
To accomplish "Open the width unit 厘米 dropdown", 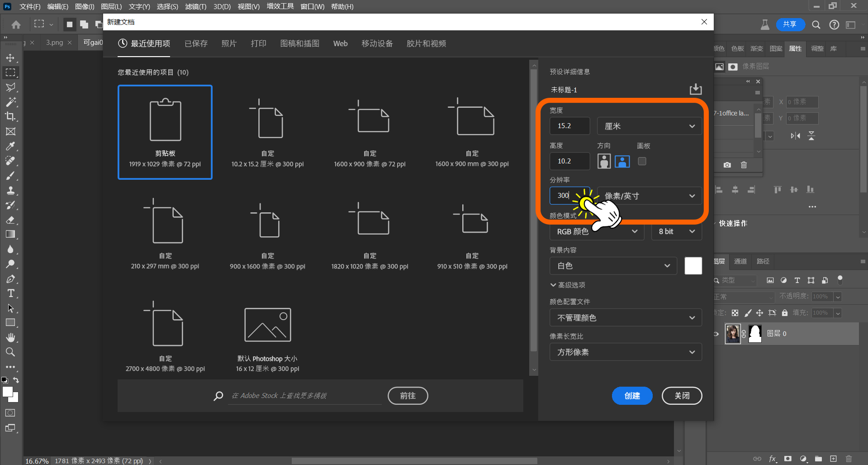I will click(650, 126).
